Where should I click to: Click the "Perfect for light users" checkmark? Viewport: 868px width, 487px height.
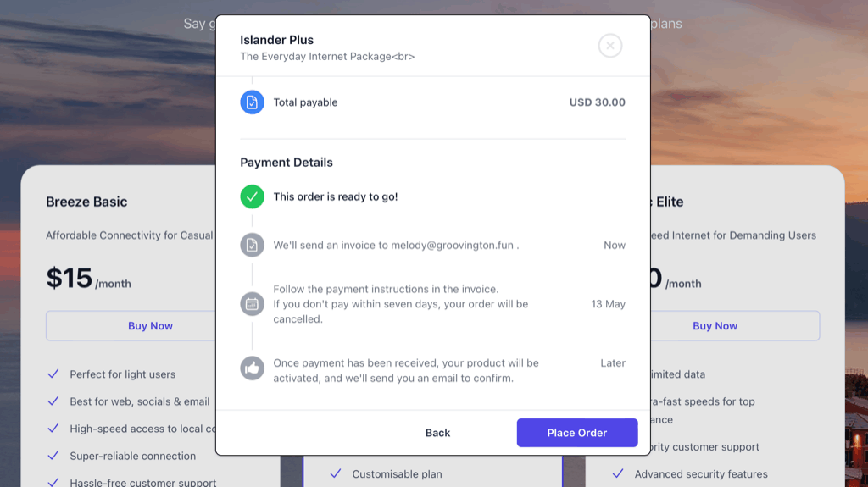tap(53, 374)
